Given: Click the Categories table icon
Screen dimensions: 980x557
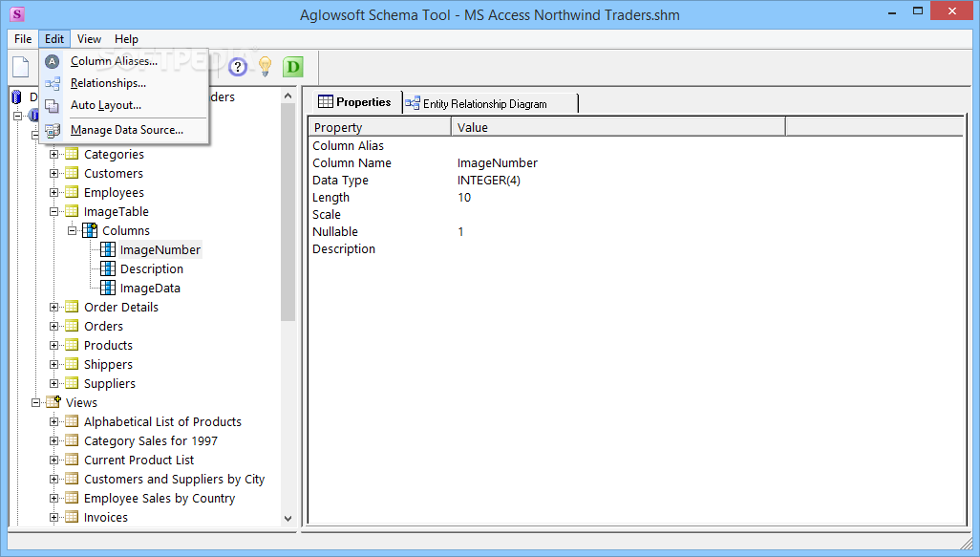Looking at the screenshot, I should coord(73,154).
